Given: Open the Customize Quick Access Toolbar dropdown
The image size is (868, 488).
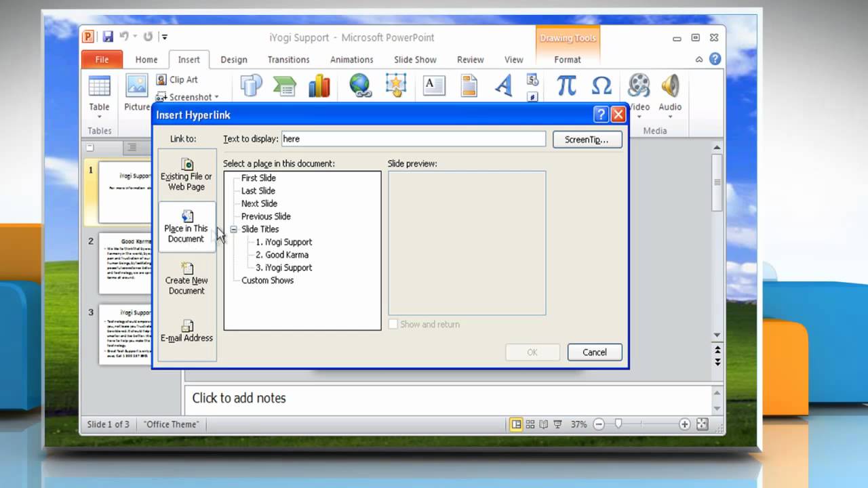Looking at the screenshot, I should [x=164, y=37].
